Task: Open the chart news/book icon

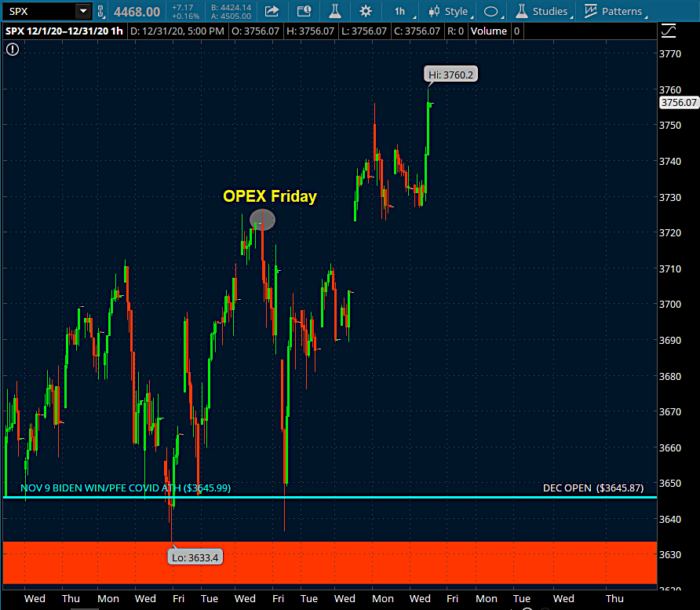Action: coord(304,11)
